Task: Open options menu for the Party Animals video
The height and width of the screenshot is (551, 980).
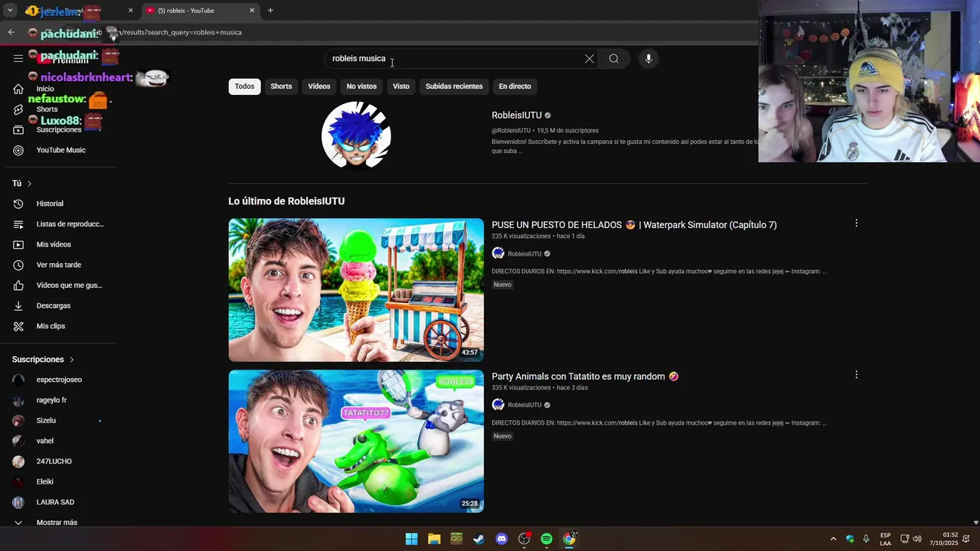Action: tap(856, 375)
